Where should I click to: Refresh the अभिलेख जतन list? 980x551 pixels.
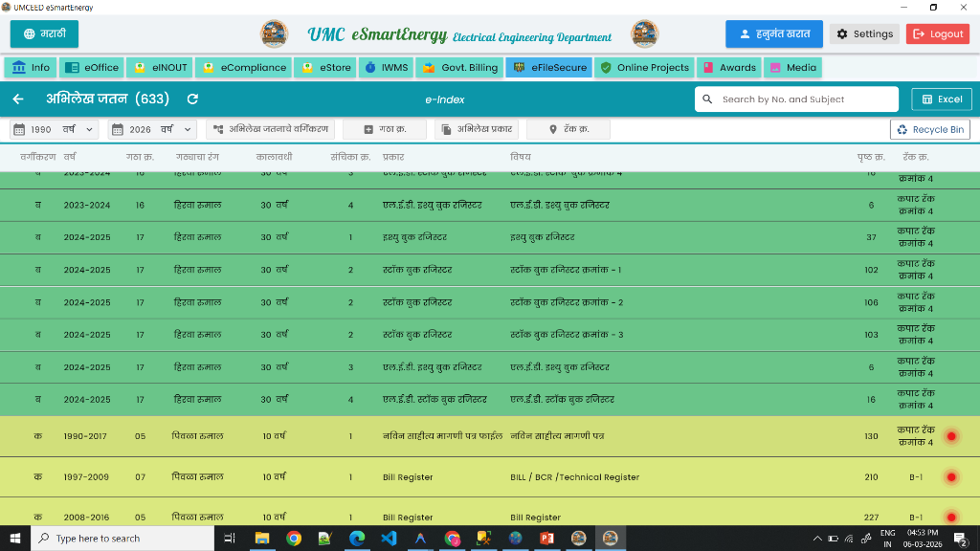(x=192, y=99)
